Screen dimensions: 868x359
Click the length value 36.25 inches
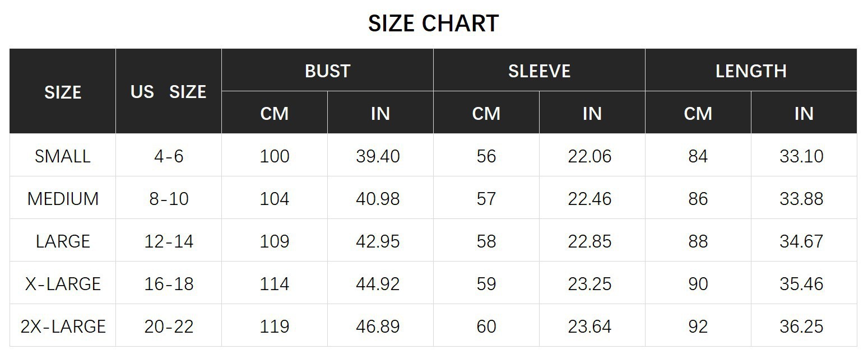click(x=801, y=327)
